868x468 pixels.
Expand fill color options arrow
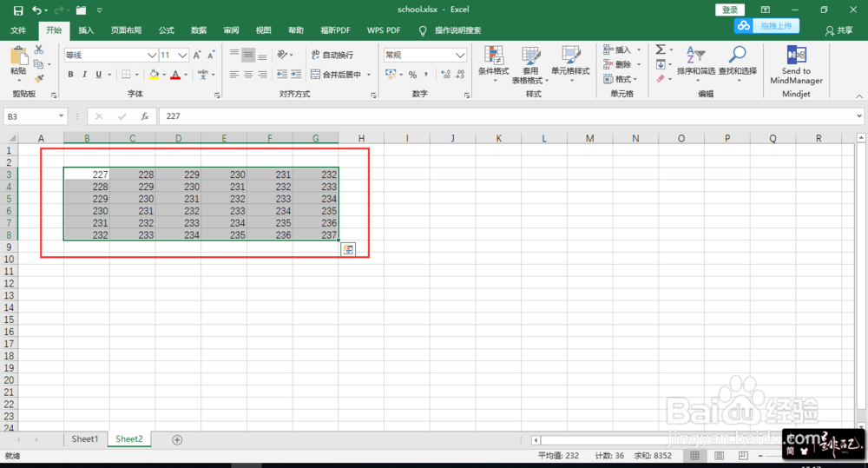click(164, 75)
